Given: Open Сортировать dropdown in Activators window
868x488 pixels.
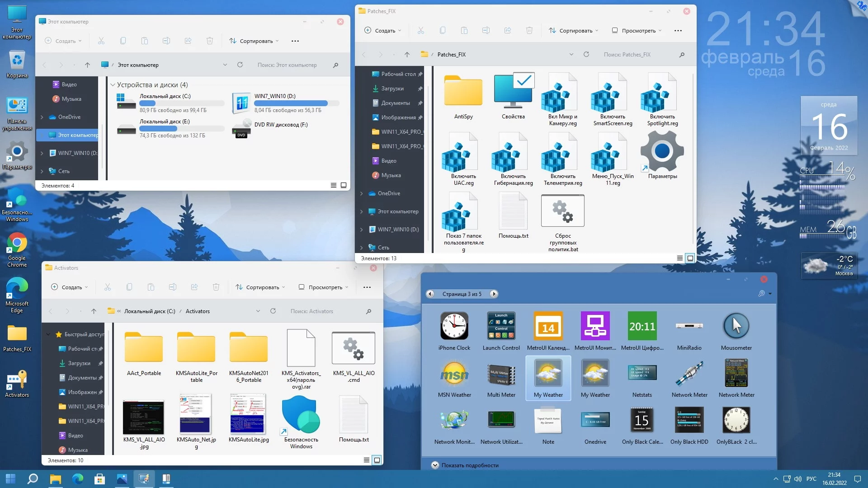Looking at the screenshot, I should pos(260,287).
